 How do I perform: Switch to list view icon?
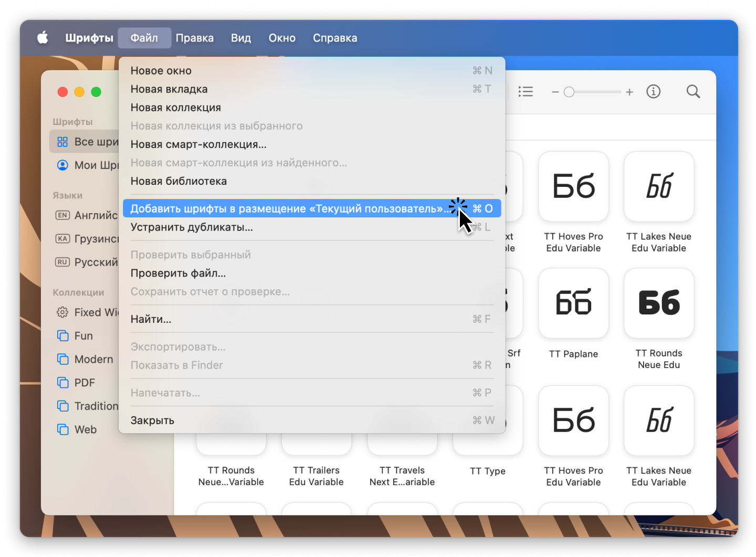coord(526,92)
